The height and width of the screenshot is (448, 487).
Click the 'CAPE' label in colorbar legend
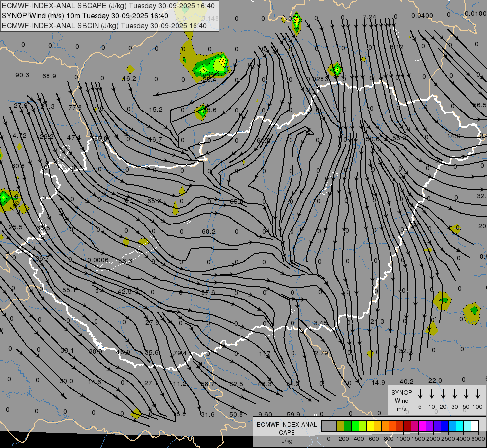click(287, 433)
